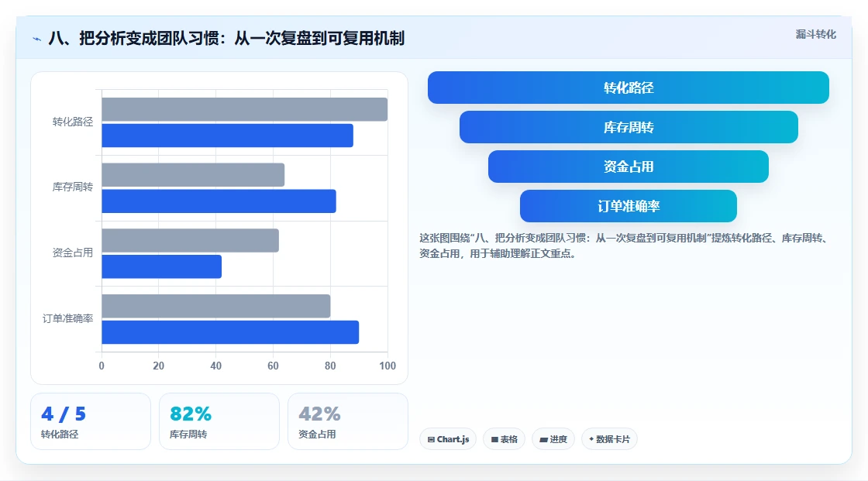The width and height of the screenshot is (868, 481).
Task: Click the 资金占用 y-axis label
Action: click(x=73, y=253)
